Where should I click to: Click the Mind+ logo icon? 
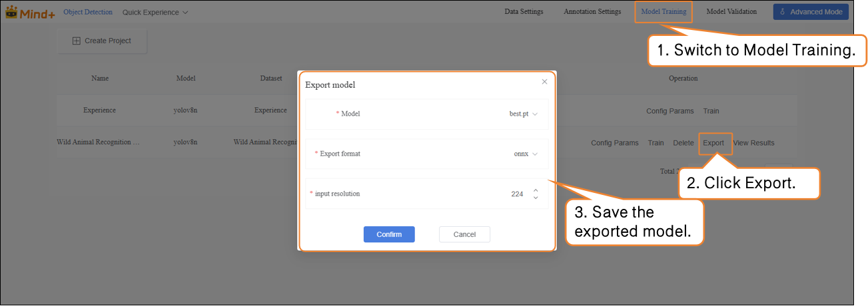[x=11, y=12]
